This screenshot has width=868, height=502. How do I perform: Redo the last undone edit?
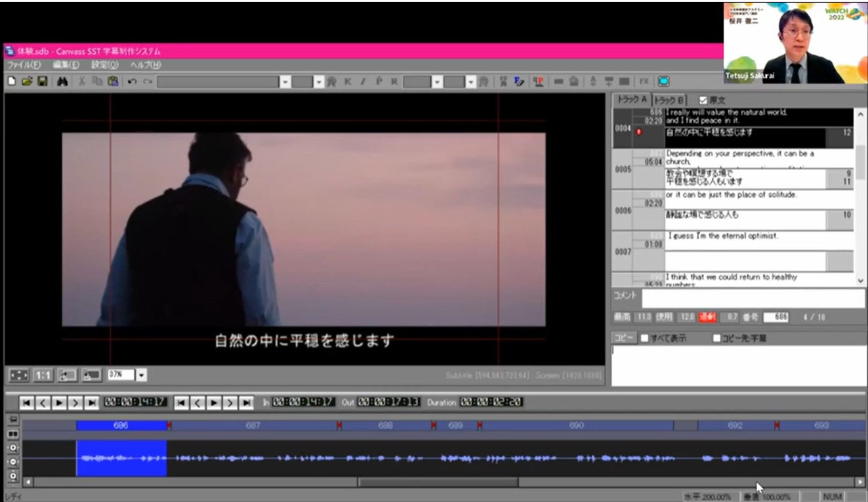point(148,81)
